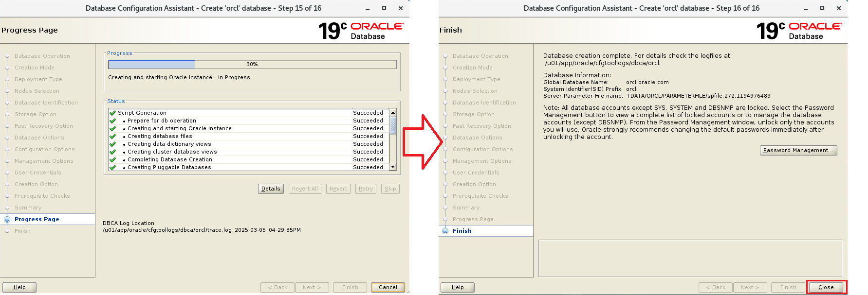Click the spfile Server Parameter File name value
This screenshot has height=295, width=868.
699,96
